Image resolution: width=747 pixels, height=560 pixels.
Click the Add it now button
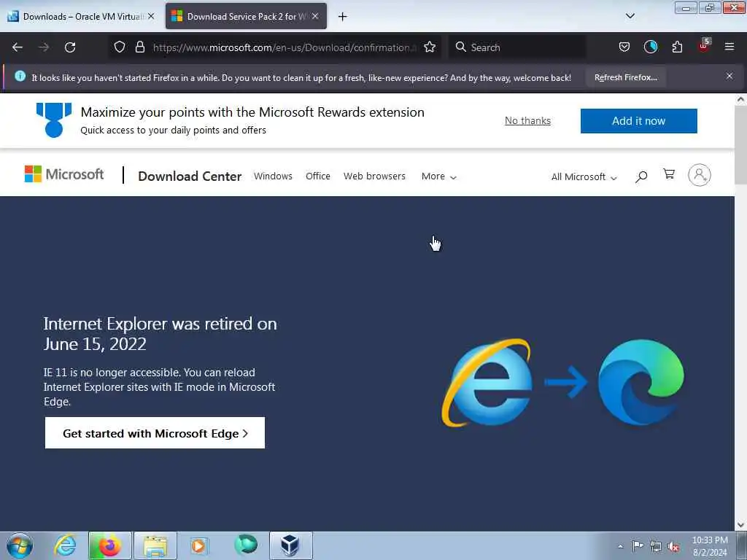[x=638, y=121]
